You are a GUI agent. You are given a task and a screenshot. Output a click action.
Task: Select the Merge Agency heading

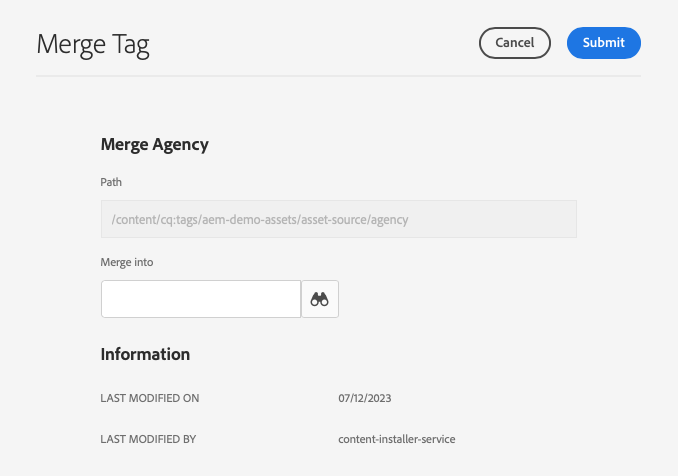coord(155,144)
